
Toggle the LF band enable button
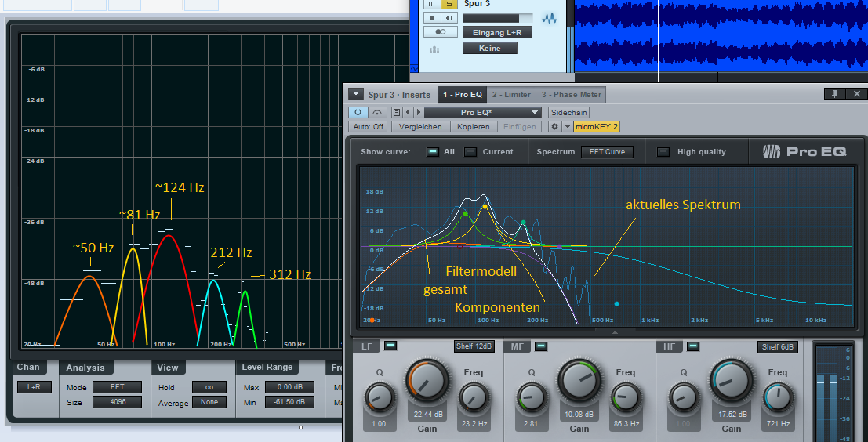coord(390,346)
